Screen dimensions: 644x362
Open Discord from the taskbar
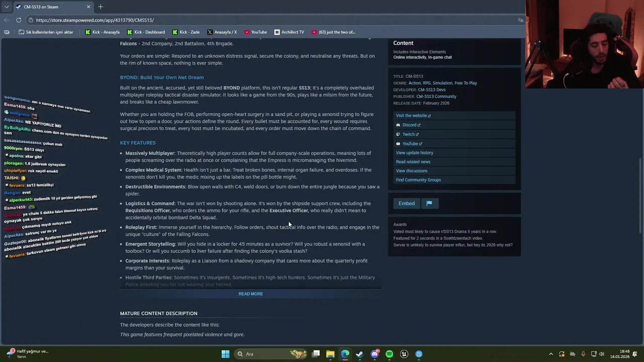click(x=374, y=354)
